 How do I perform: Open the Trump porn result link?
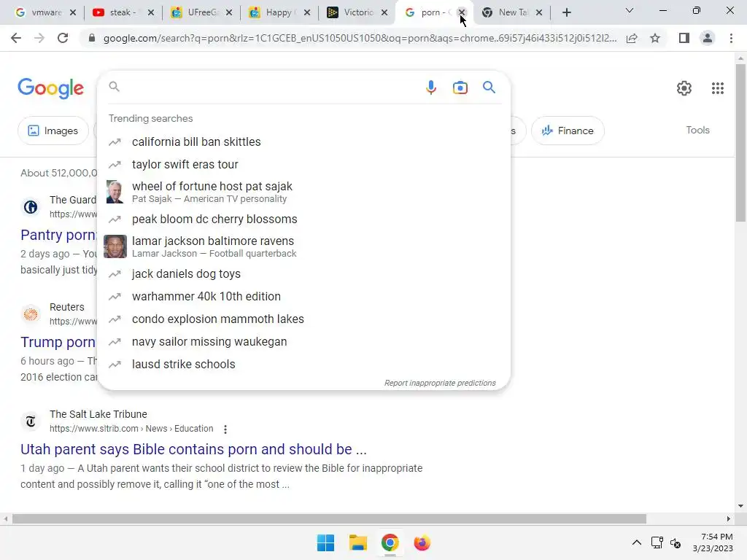pyautogui.click(x=58, y=342)
